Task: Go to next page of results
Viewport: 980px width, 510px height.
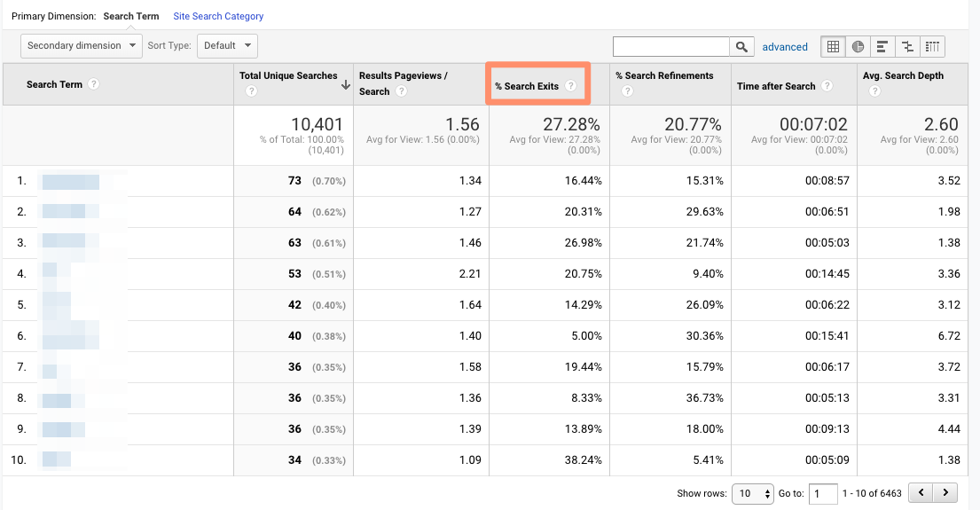Action: click(945, 492)
